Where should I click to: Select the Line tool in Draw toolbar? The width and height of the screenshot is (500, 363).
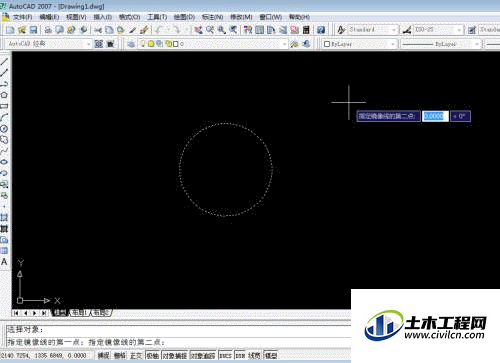coord(4,61)
